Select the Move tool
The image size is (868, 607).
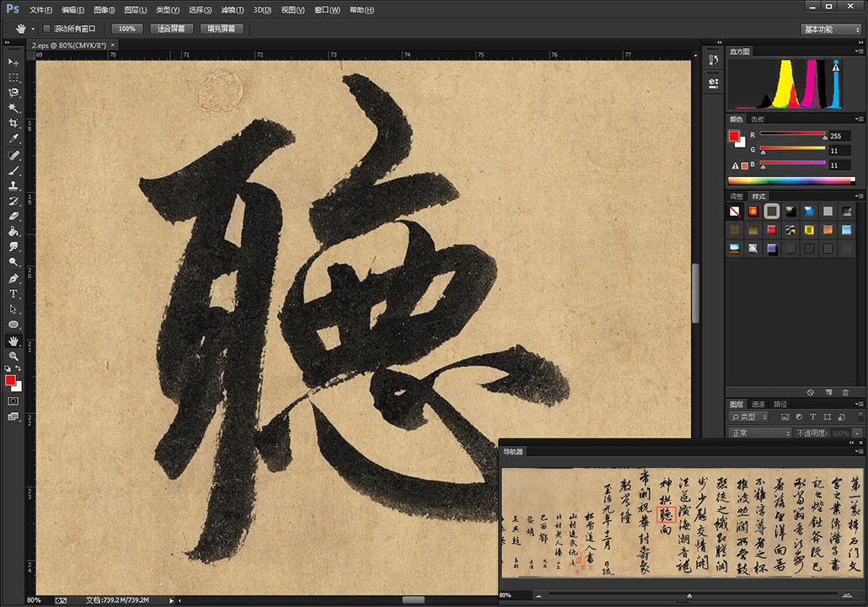[x=13, y=62]
